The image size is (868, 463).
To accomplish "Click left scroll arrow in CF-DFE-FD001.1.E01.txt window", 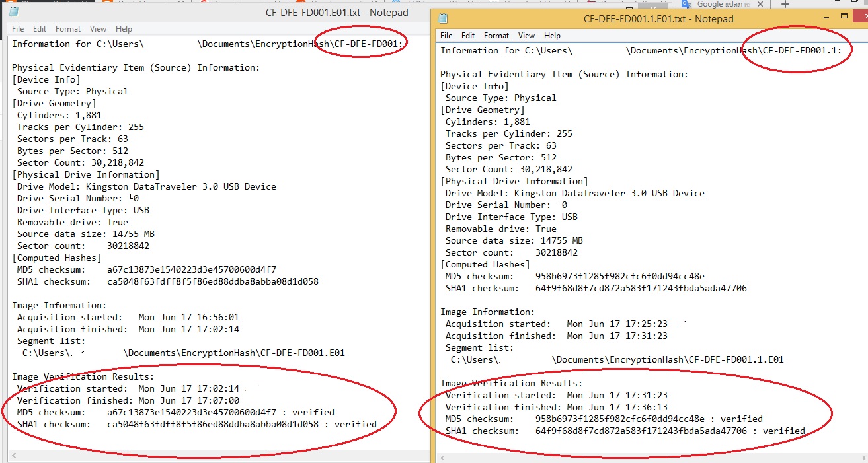I will tap(442, 457).
